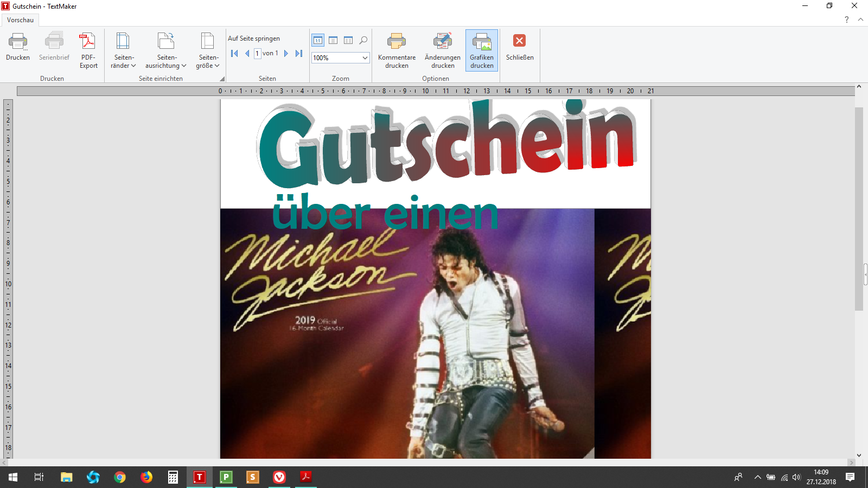Click the vertical scrollbar down arrow

point(859,455)
